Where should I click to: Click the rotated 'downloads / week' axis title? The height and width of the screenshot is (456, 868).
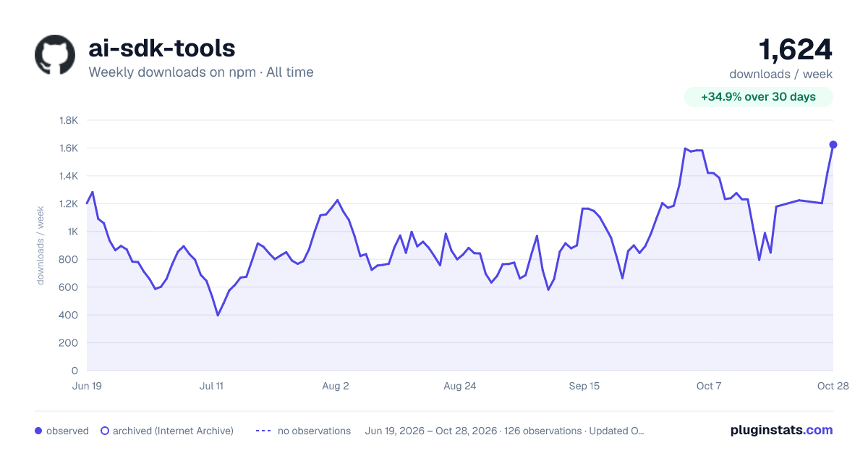(x=41, y=245)
